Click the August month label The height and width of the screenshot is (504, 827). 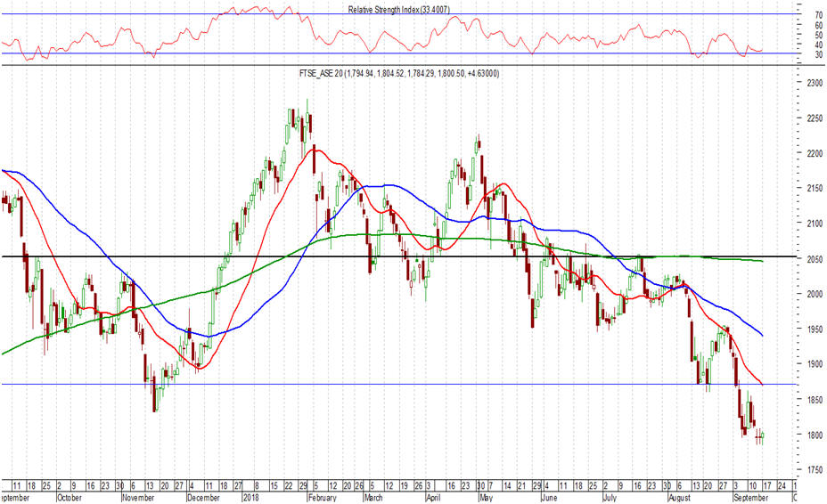point(682,498)
